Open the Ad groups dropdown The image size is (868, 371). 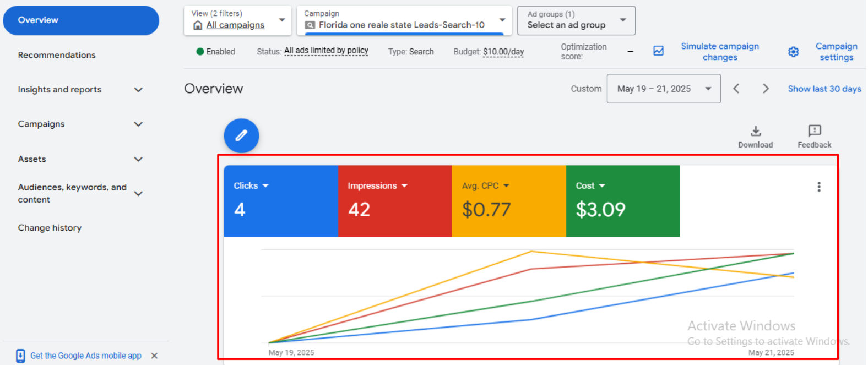pos(576,21)
